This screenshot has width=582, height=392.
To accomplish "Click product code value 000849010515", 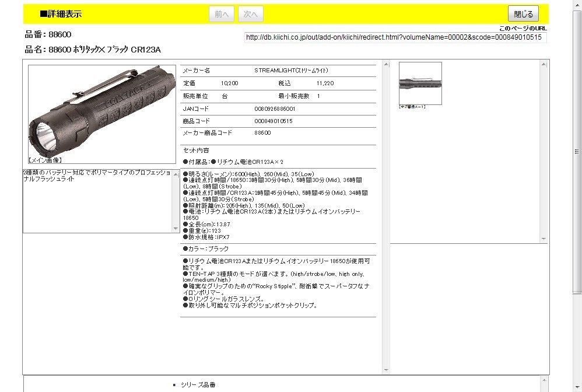I will [273, 121].
